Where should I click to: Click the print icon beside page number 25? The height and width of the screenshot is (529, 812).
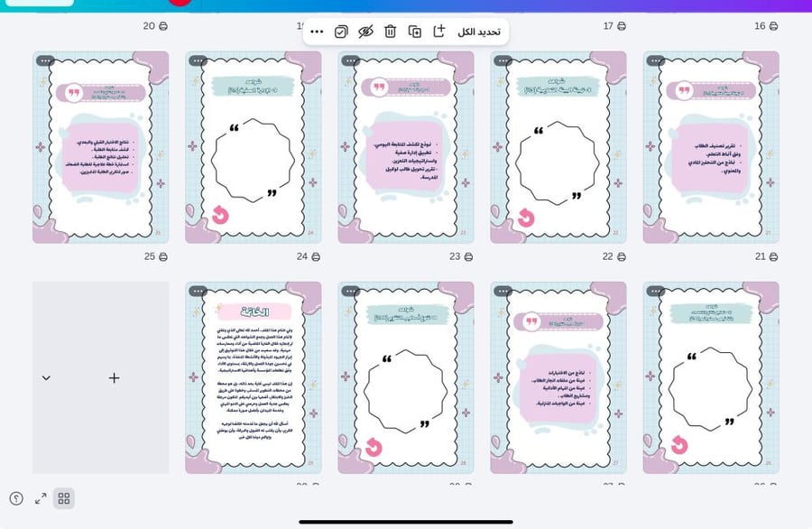click(x=163, y=256)
